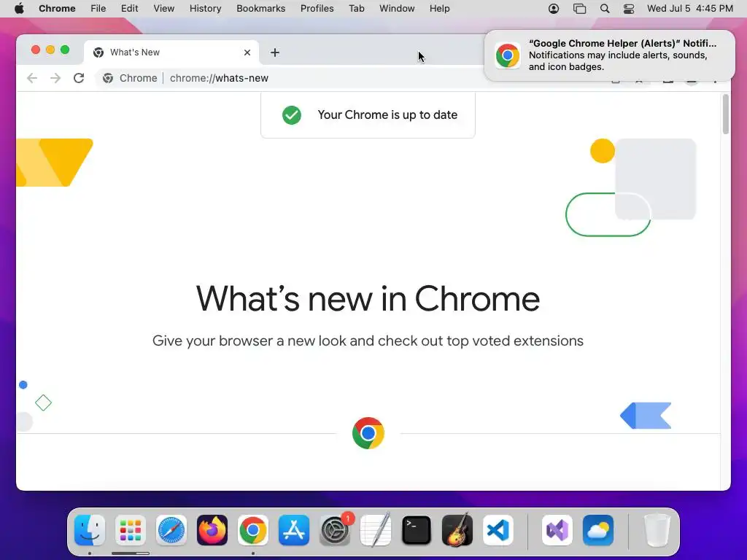Open System Preferences from the dock
This screenshot has width=747, height=560.
335,530
